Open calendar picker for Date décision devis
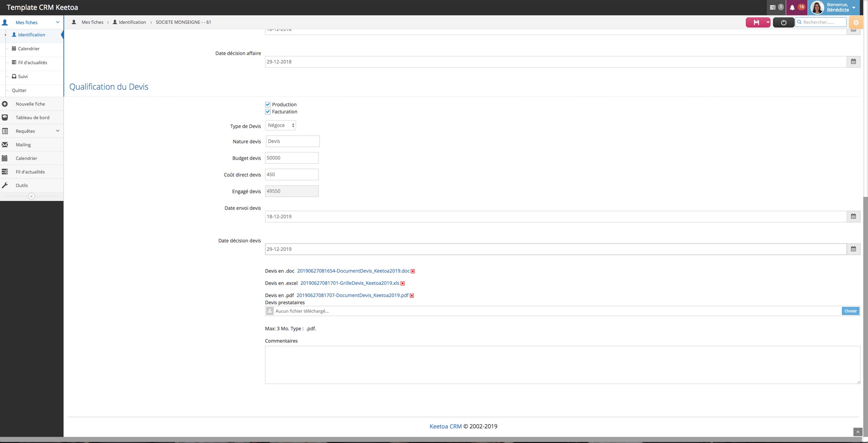The image size is (868, 443). tap(853, 249)
